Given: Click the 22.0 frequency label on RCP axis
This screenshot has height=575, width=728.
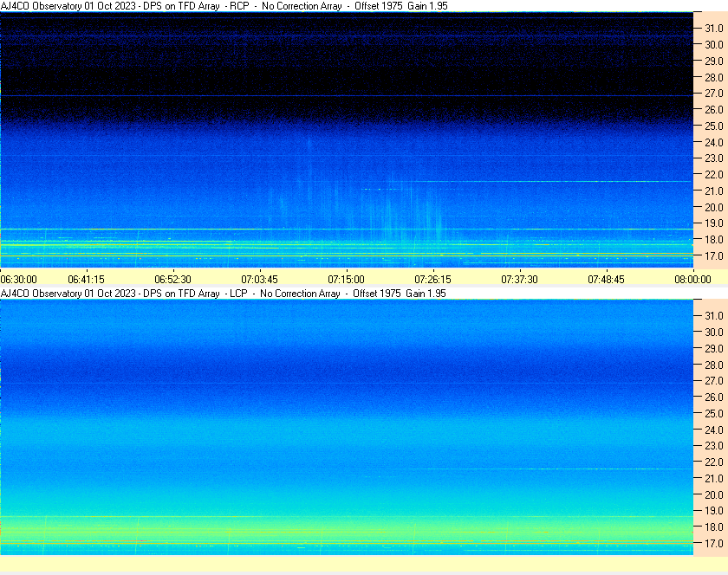Looking at the screenshot, I should click(714, 175).
